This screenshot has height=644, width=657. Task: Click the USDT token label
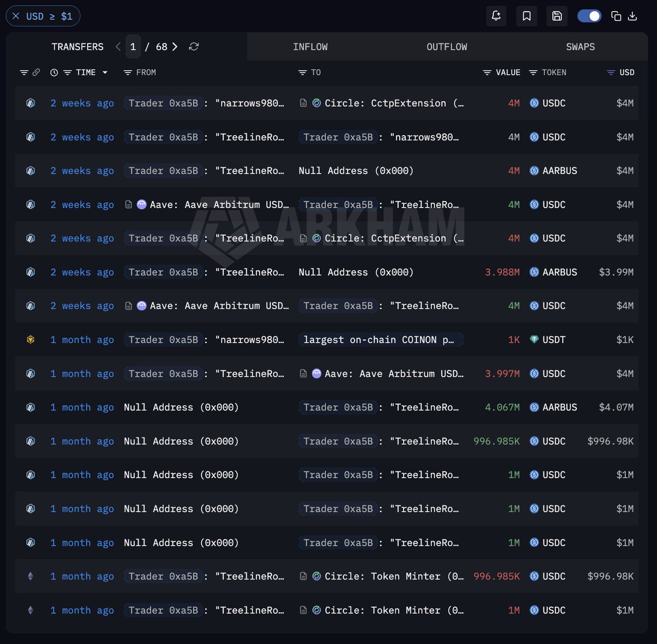[x=554, y=340]
